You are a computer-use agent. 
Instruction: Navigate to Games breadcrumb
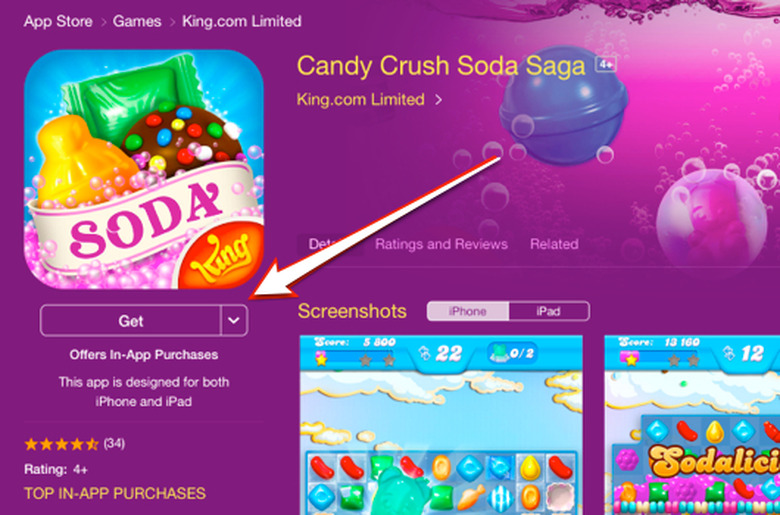(137, 21)
